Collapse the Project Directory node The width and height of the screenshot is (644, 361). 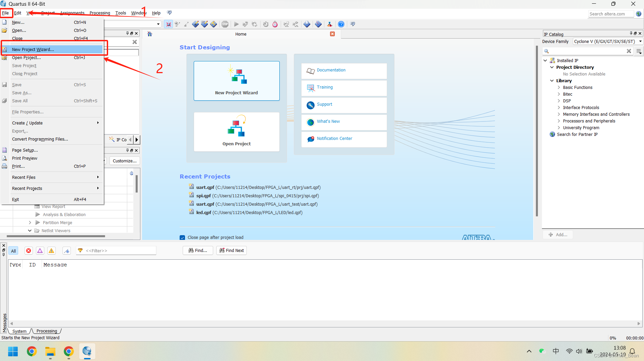(x=552, y=67)
